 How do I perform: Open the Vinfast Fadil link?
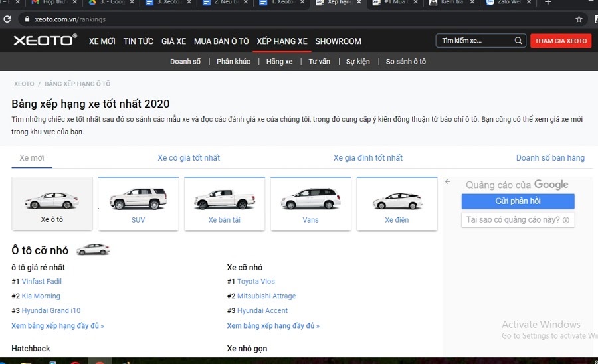(41, 282)
